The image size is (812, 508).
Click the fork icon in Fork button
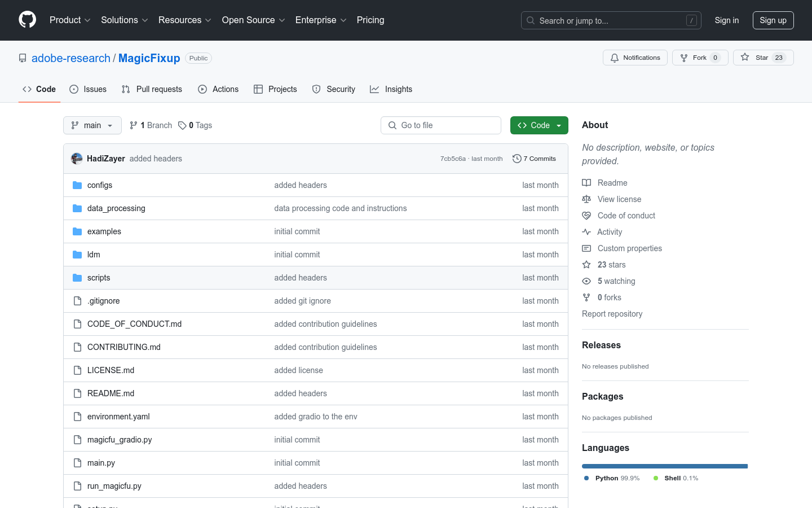[684, 58]
